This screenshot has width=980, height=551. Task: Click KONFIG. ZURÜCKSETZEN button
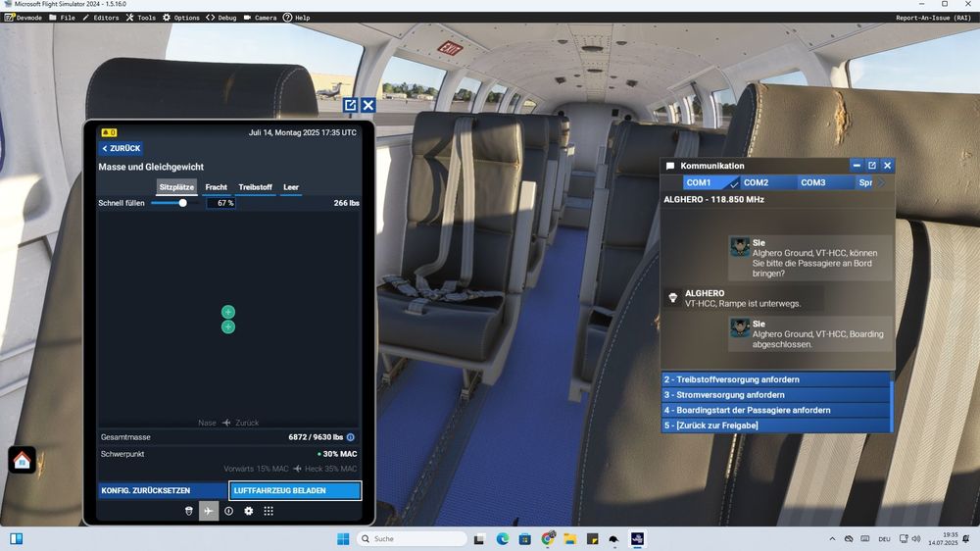pyautogui.click(x=163, y=490)
